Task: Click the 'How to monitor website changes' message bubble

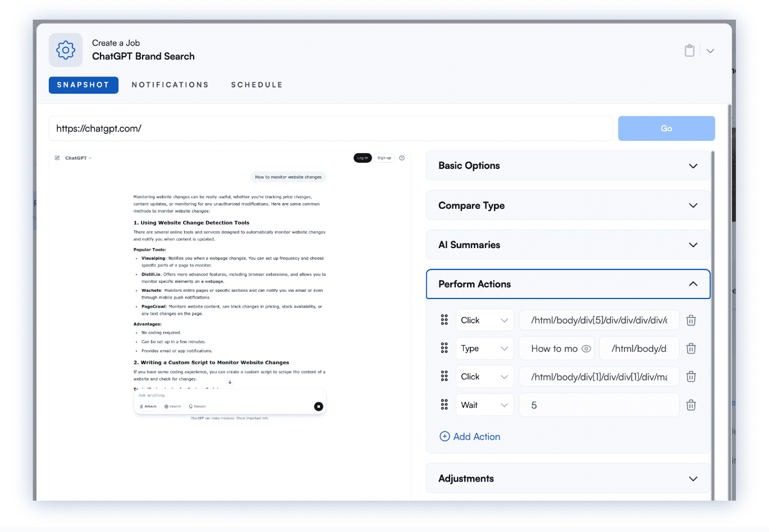Action: (289, 177)
